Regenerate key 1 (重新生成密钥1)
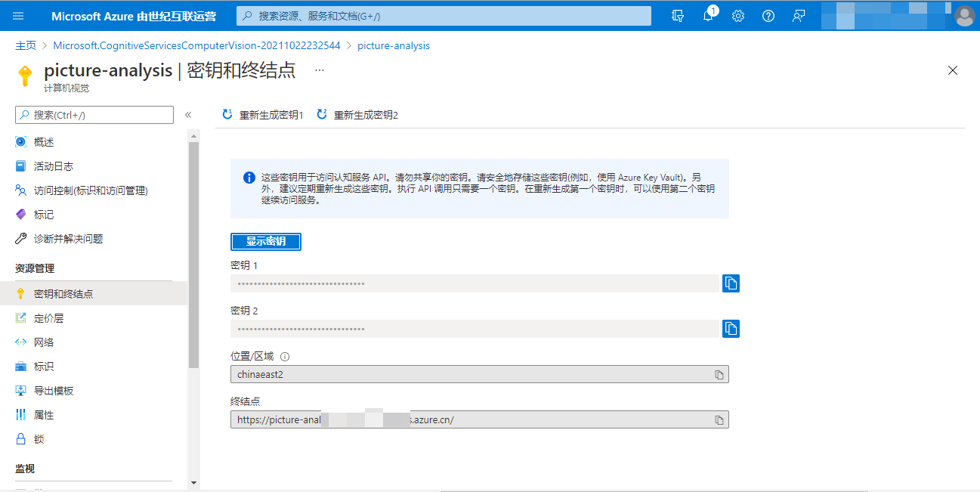Screen dimensions: 980x492 point(262,115)
